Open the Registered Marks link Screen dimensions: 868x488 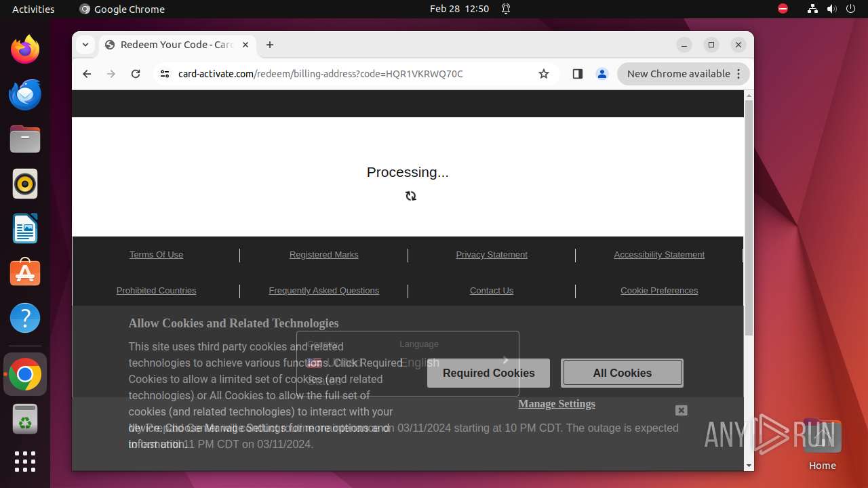pyautogui.click(x=323, y=255)
